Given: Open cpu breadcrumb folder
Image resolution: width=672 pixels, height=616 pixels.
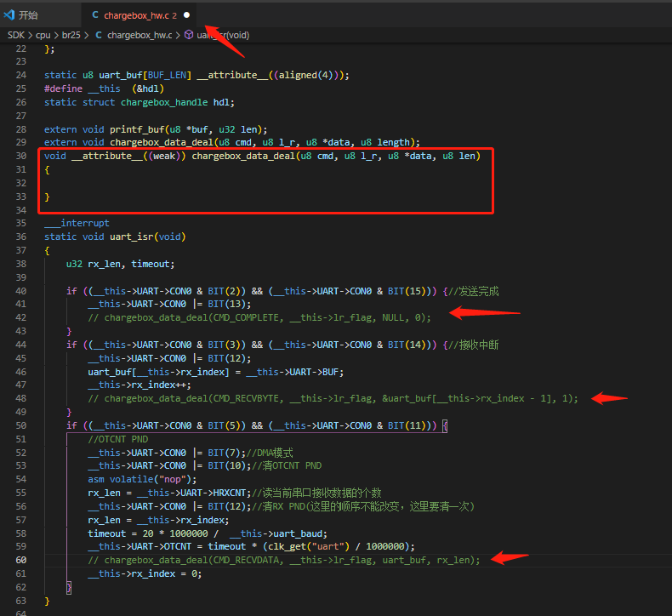Looking at the screenshot, I should 43,35.
